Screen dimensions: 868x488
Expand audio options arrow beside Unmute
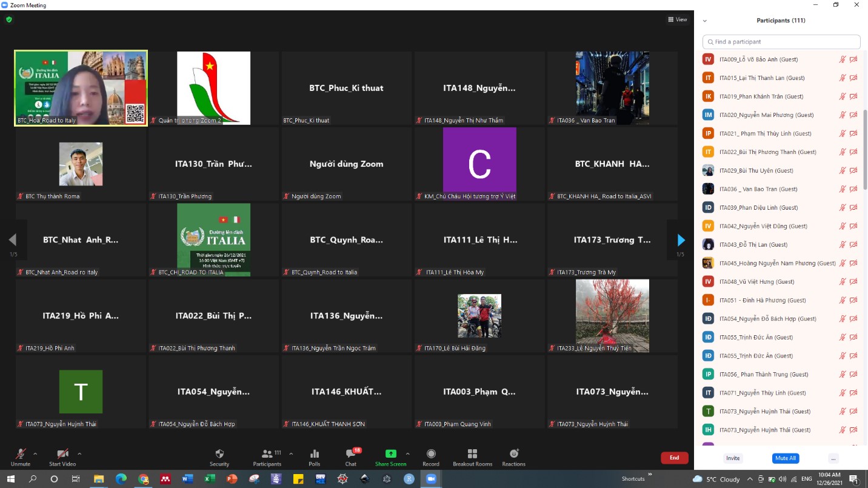click(x=35, y=453)
